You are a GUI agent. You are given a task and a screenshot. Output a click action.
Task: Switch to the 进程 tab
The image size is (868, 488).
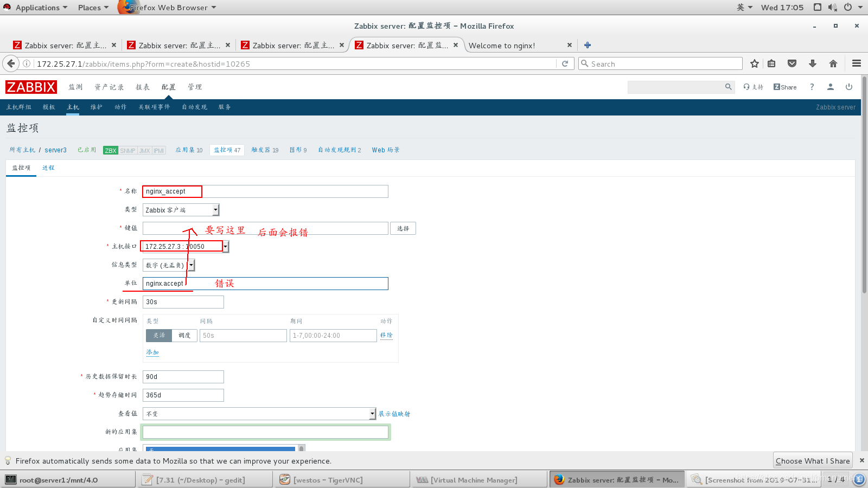[x=48, y=168]
